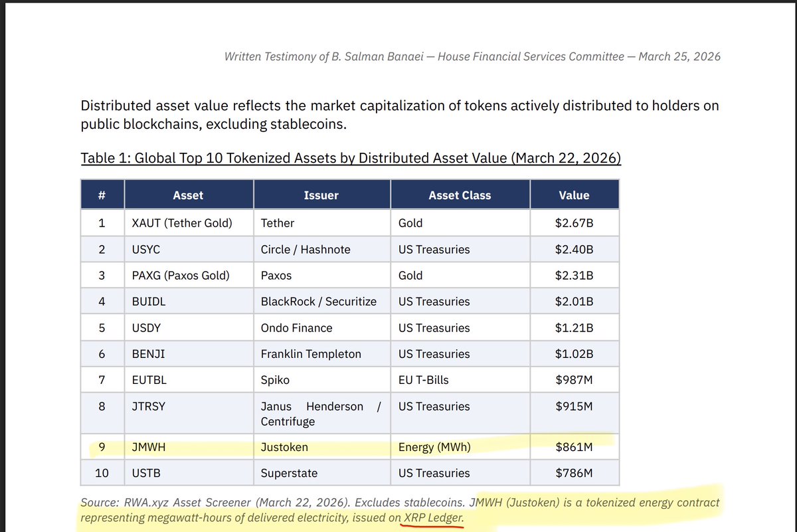Screen dimensions: 797x532
Task: Click the 'Asset Class' column header
Action: pyautogui.click(x=460, y=195)
